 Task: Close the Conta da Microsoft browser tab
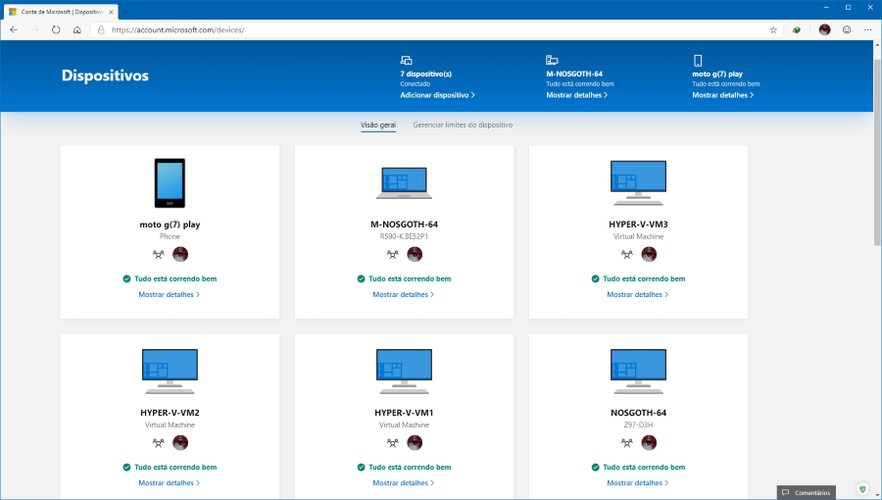111,12
